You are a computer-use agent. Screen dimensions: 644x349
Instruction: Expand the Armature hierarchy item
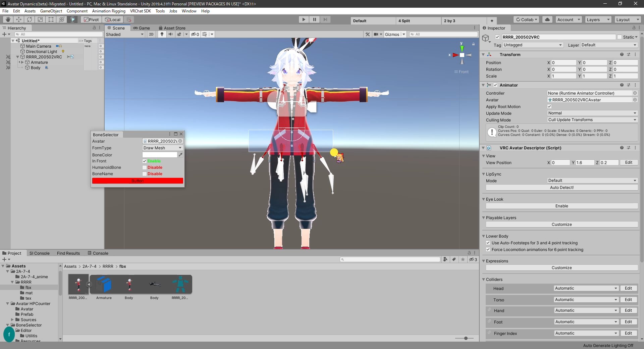tap(22, 62)
